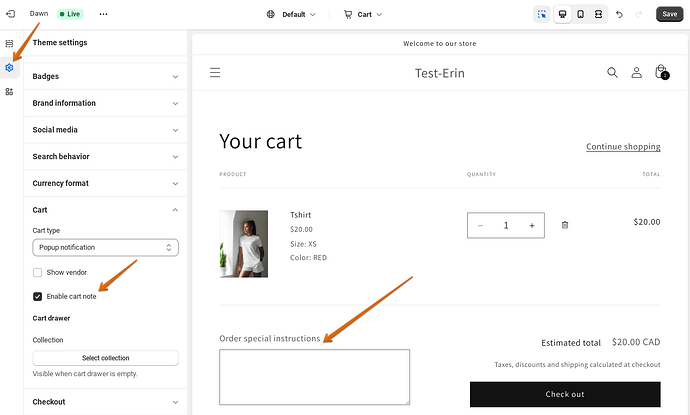This screenshot has height=415, width=690.
Task: Click the trash icon to remove Tshirt
Action: 565,225
